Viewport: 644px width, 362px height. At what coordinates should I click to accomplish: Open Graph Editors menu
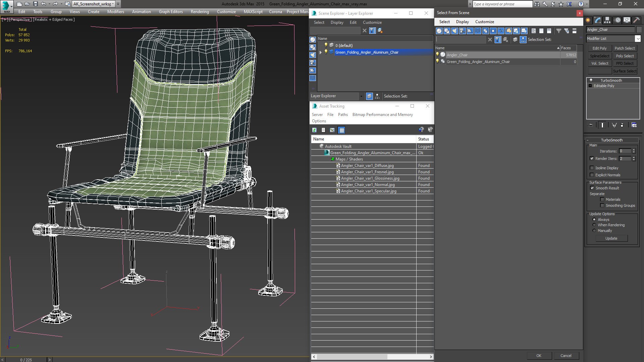[x=171, y=11]
